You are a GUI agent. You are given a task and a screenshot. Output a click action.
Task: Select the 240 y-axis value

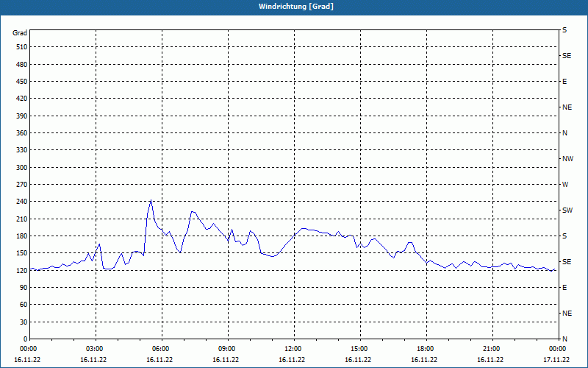(x=22, y=202)
